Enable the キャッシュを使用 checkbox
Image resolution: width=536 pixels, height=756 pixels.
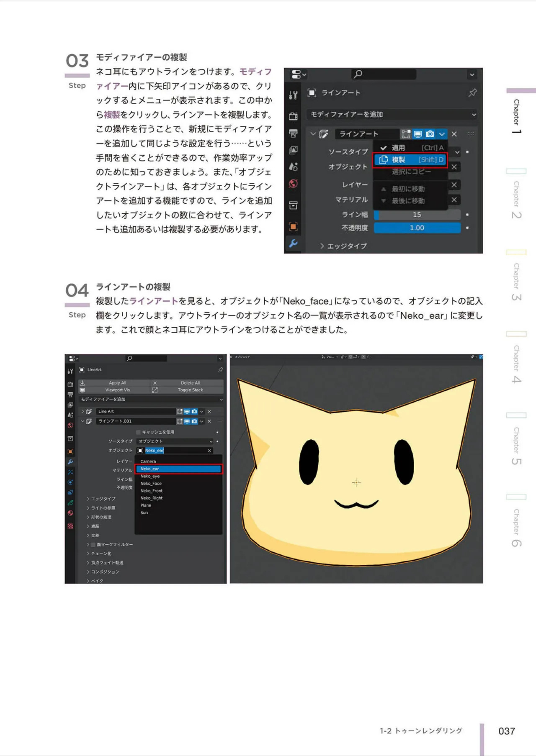point(138,432)
